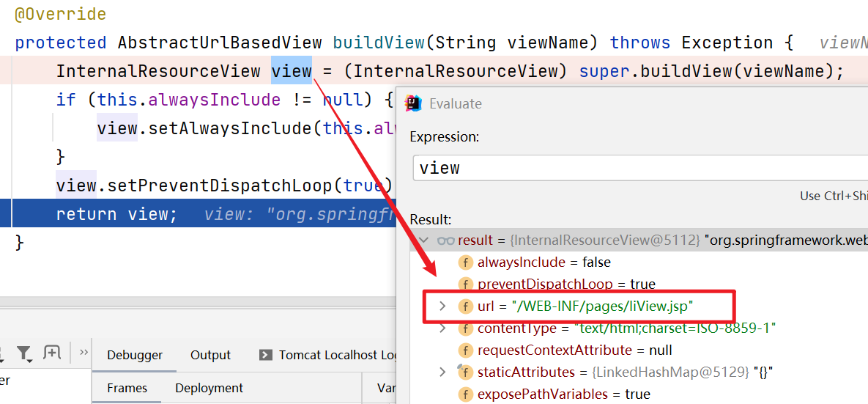The height and width of the screenshot is (404, 868).
Task: Expand the contentType field node
Action: [x=442, y=328]
